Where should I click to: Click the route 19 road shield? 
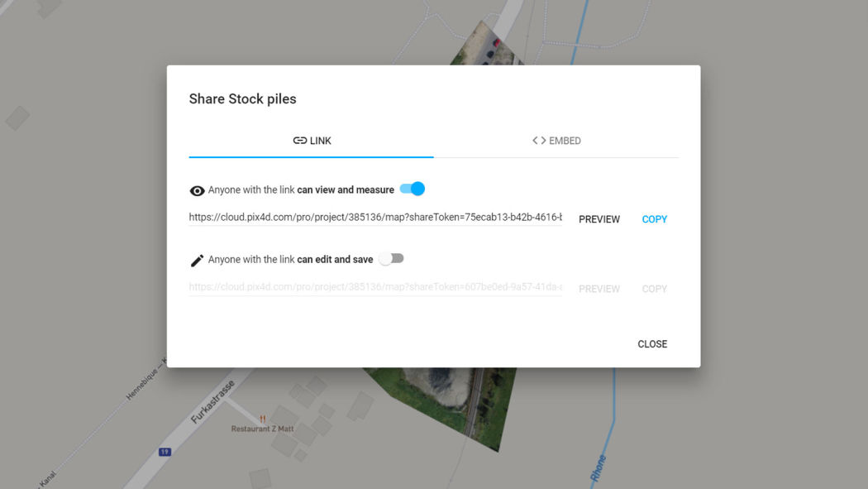pyautogui.click(x=165, y=452)
